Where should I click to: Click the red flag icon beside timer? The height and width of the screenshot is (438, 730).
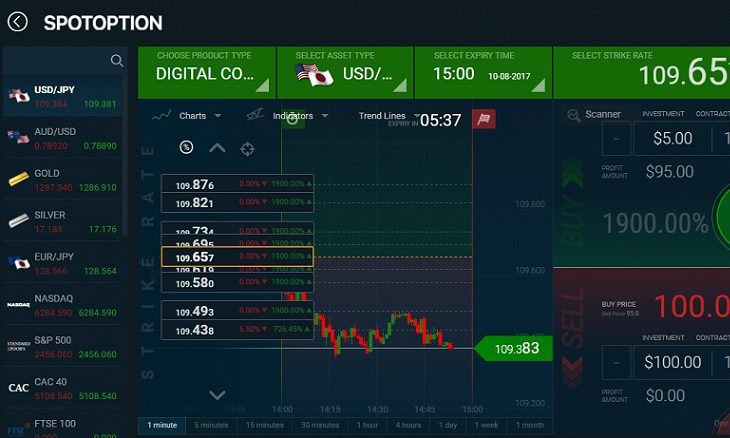click(484, 120)
